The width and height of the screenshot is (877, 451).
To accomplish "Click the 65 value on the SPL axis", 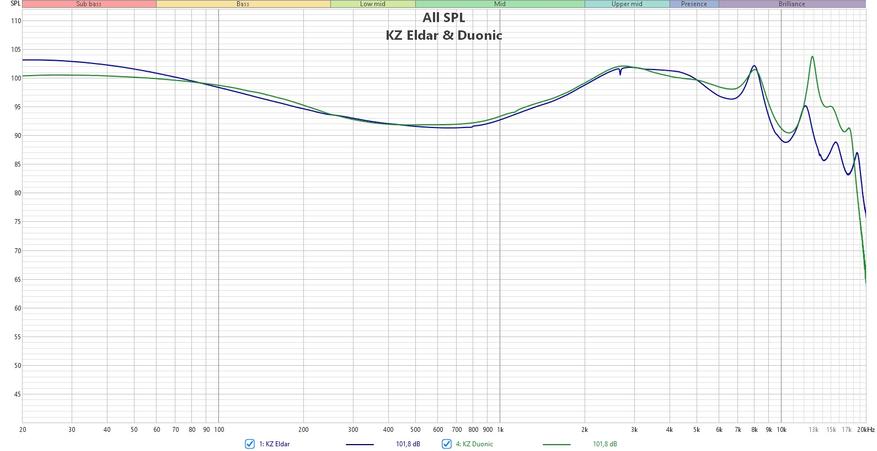I will 16,279.
